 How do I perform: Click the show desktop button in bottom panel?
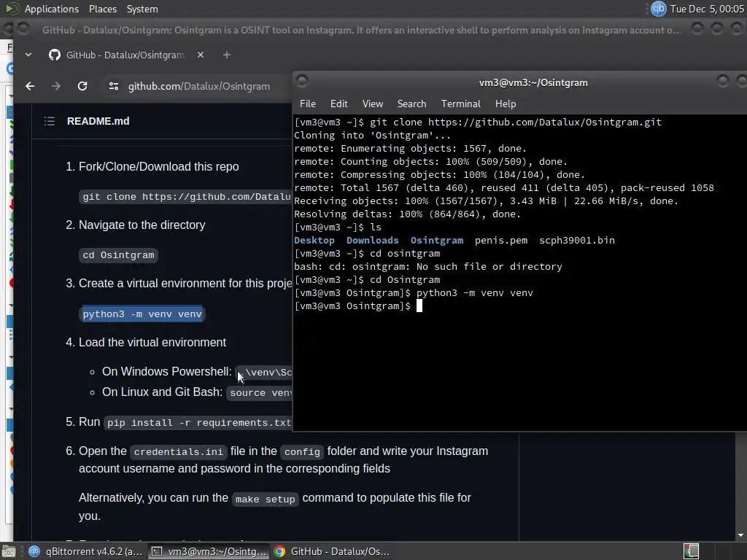coord(9,551)
